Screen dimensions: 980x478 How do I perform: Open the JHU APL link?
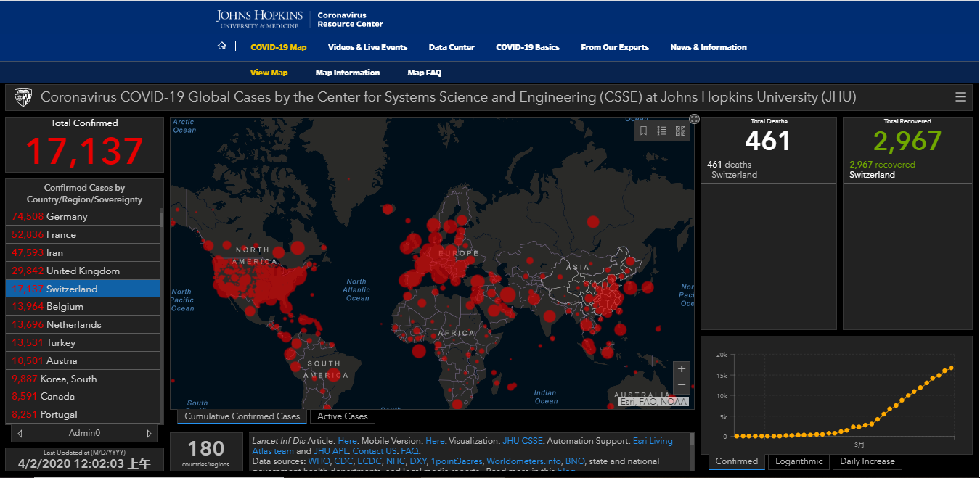point(330,450)
